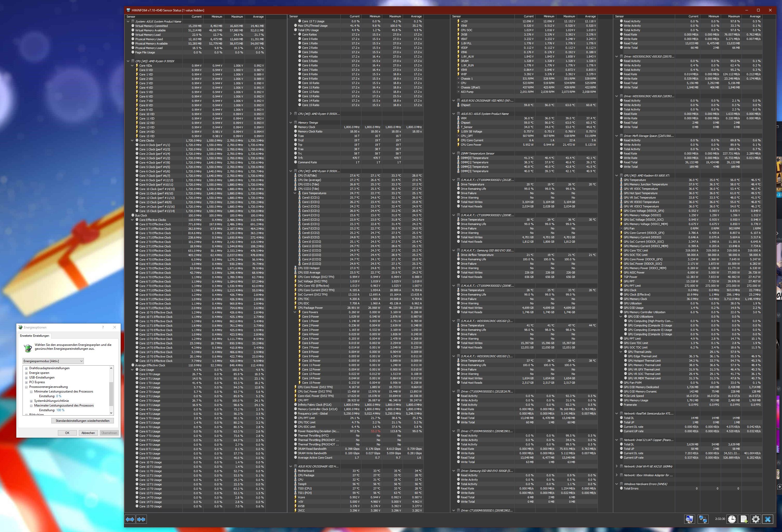Click Standardeinstellungen wiederherstellen button
The image size is (782, 532).
[83, 421]
